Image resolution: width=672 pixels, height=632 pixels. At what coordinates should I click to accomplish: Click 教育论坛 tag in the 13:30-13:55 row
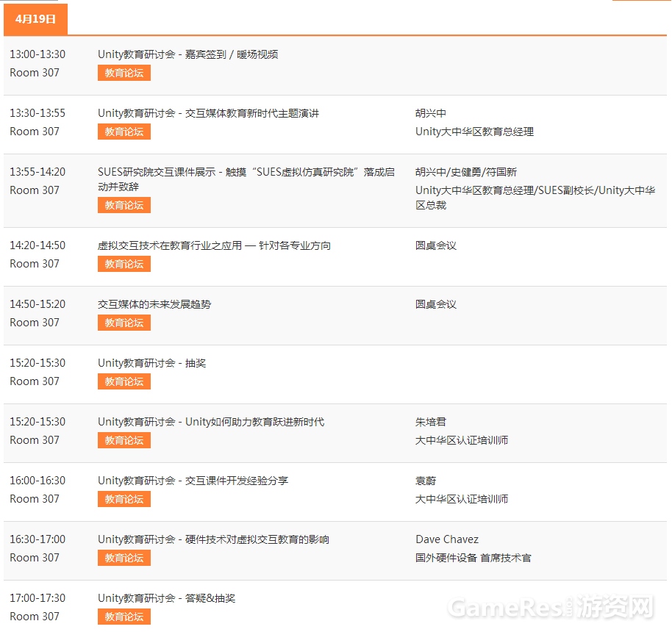point(124,132)
